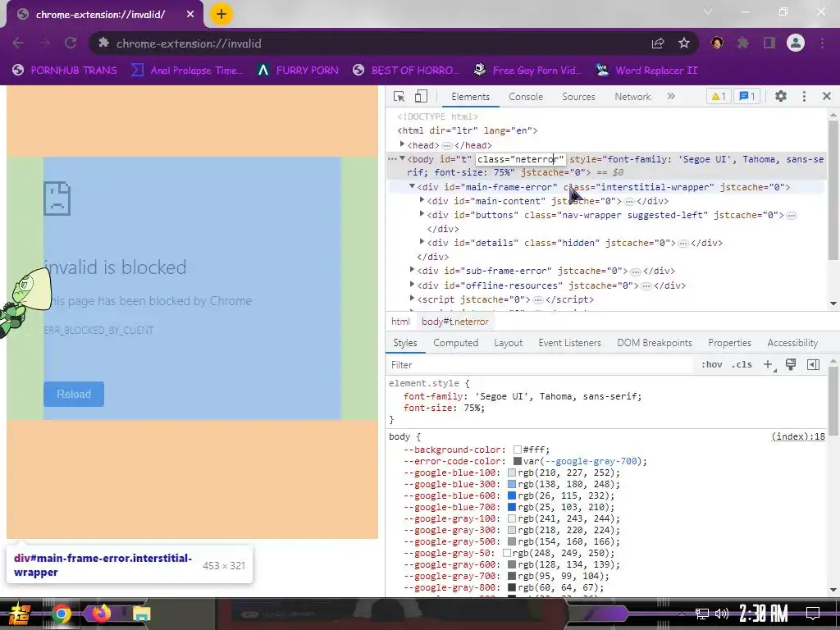Click the share page icon in address bar
The width and height of the screenshot is (840, 630).
pos(658,43)
